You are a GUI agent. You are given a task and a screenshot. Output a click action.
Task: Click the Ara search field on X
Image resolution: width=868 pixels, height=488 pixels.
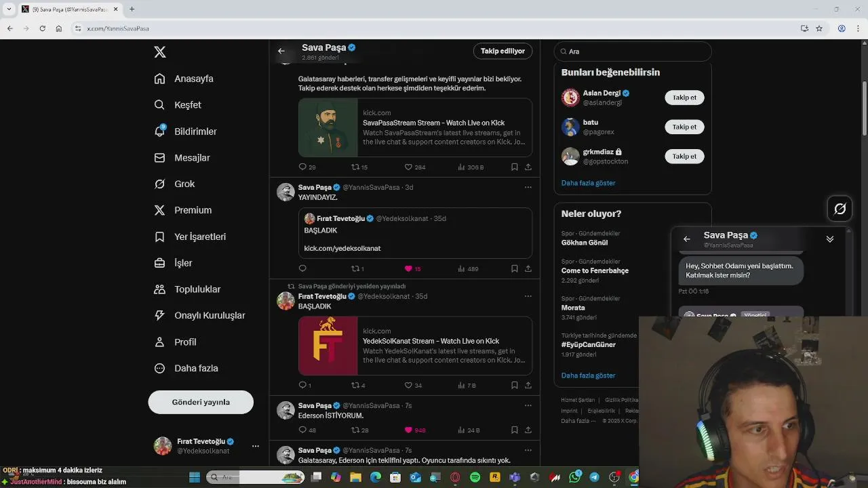[x=633, y=52]
